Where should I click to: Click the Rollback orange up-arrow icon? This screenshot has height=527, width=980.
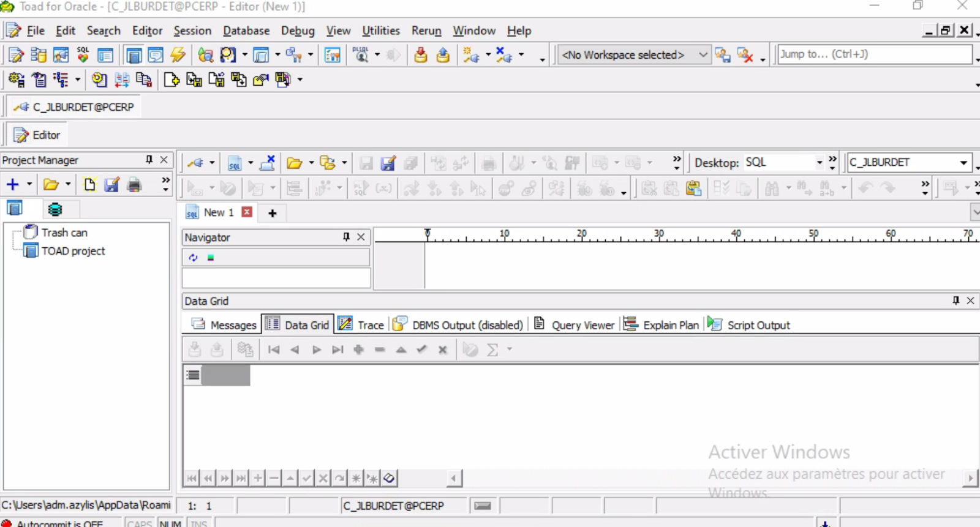click(443, 55)
